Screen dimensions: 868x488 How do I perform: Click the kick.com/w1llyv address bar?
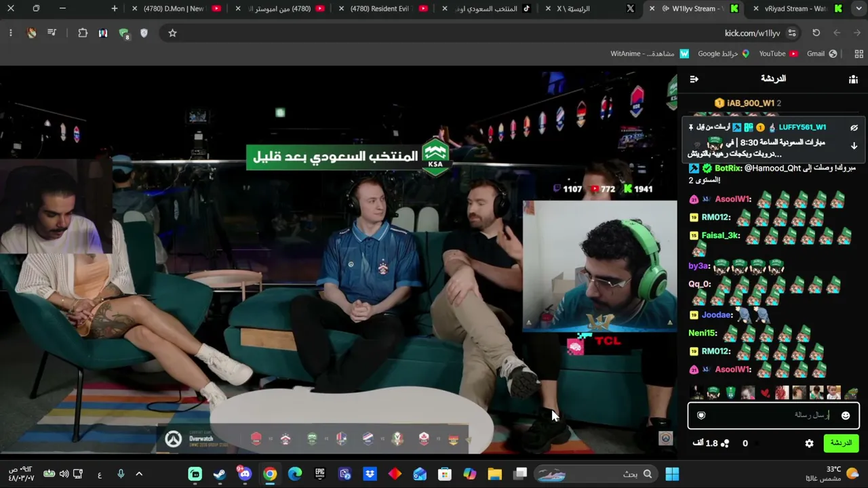click(x=752, y=33)
